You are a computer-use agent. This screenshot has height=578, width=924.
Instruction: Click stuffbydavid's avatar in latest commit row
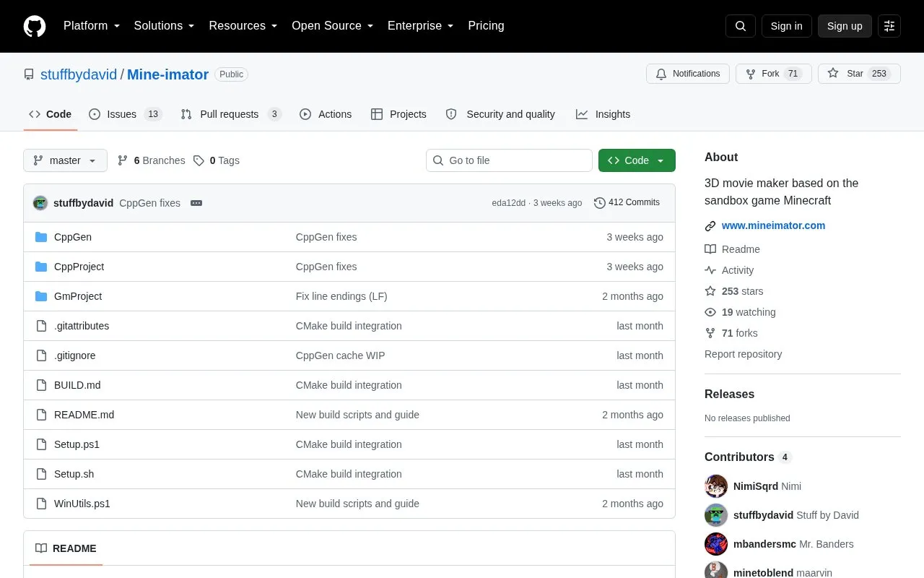click(x=40, y=203)
